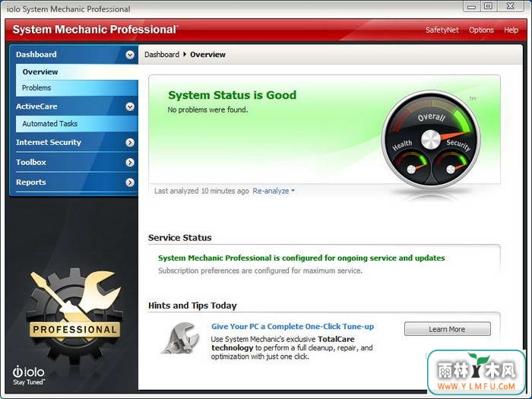Open the Options menu

[x=481, y=30]
